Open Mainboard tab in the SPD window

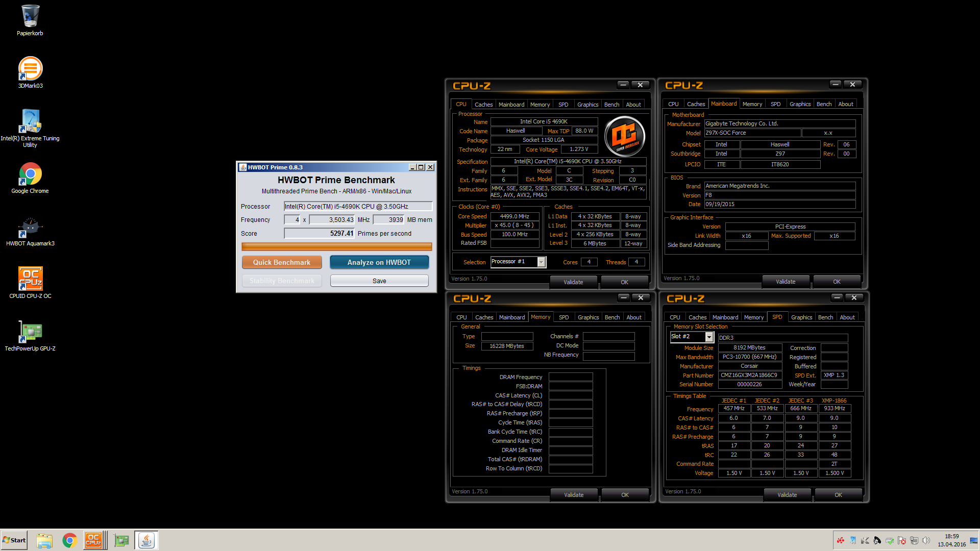725,317
